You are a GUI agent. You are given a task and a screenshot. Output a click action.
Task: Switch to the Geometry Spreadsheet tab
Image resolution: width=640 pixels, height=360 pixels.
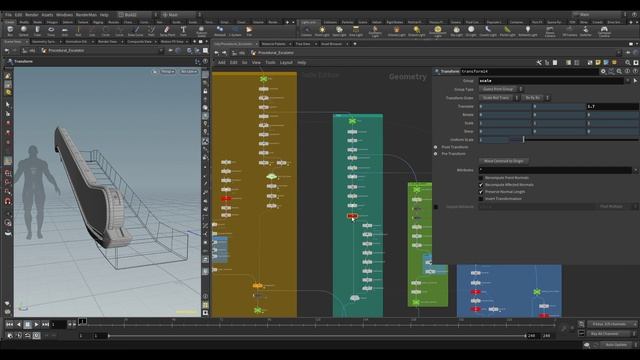[x=44, y=42]
